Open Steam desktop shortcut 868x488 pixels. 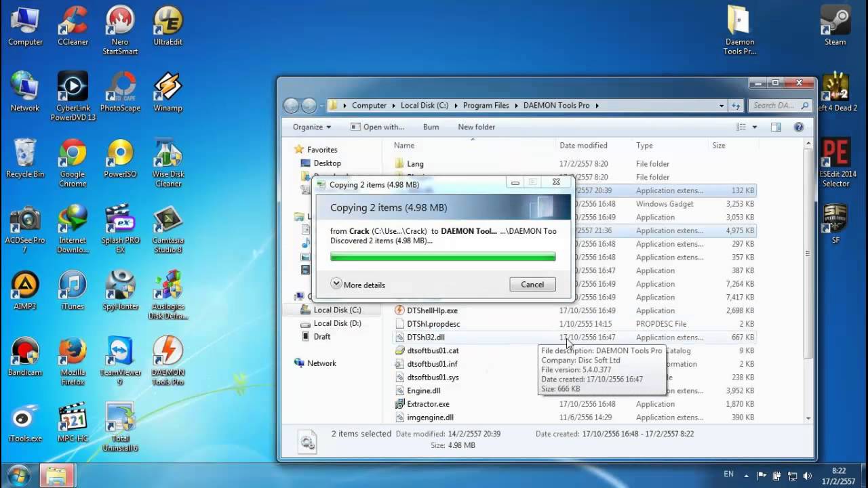pyautogui.click(x=835, y=26)
